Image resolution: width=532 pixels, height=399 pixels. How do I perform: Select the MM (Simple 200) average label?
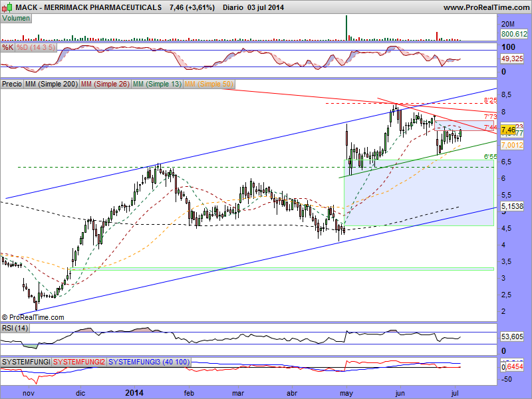click(51, 84)
